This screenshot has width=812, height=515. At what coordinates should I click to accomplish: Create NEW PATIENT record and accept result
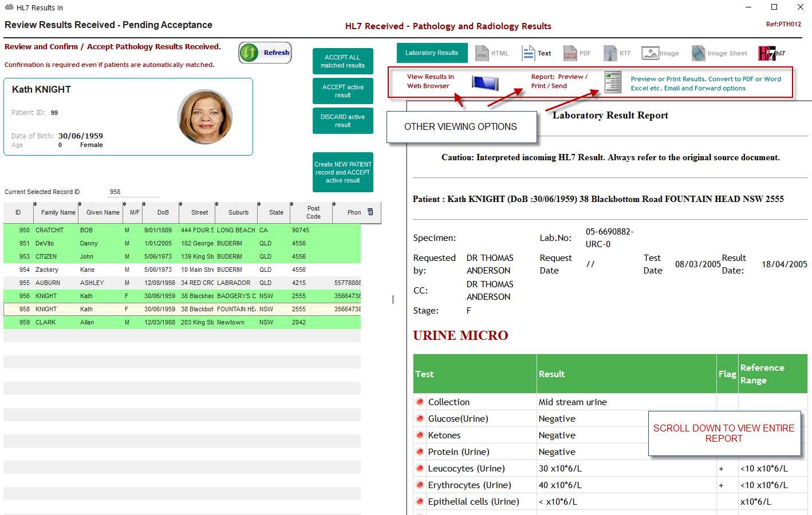[x=343, y=172]
